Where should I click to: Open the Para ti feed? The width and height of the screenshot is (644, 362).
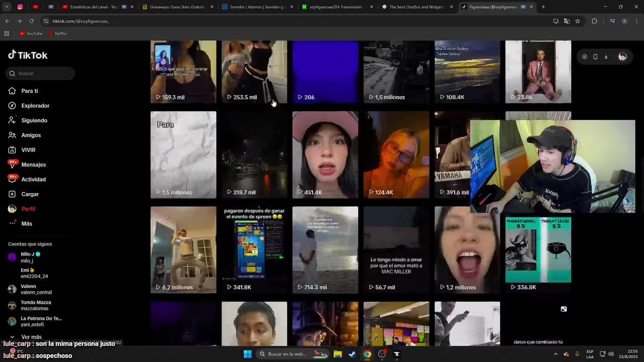pyautogui.click(x=23, y=91)
